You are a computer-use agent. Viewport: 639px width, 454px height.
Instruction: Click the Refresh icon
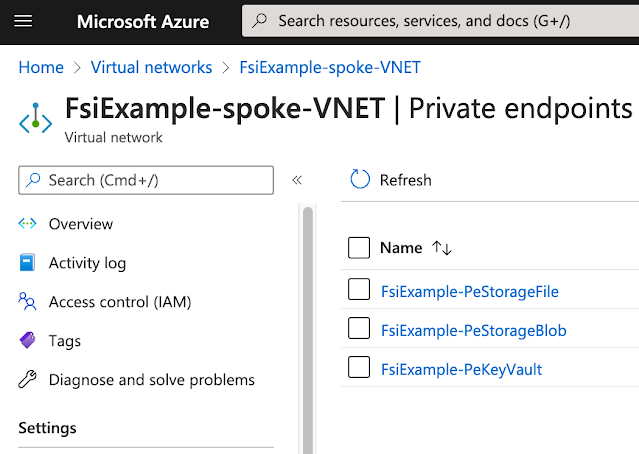[360, 180]
